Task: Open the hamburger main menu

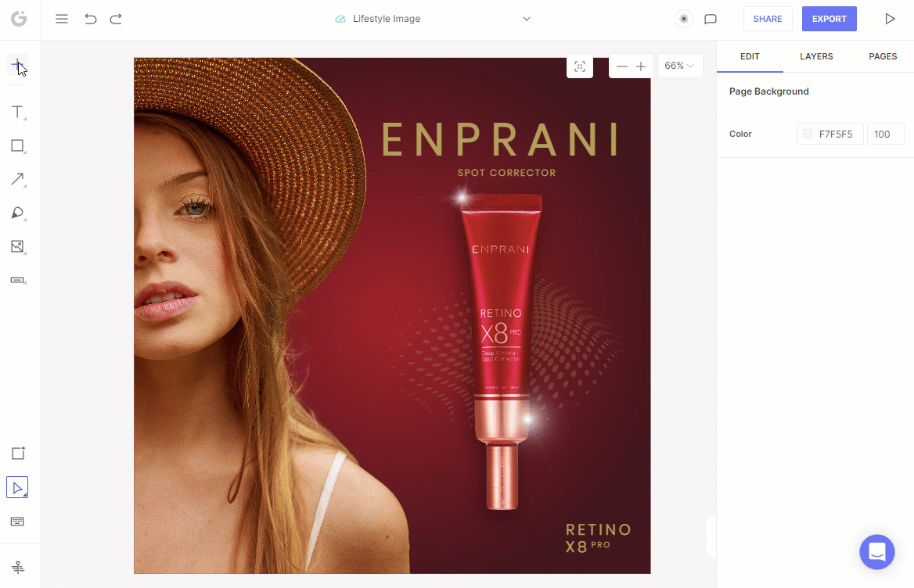Action: (62, 19)
